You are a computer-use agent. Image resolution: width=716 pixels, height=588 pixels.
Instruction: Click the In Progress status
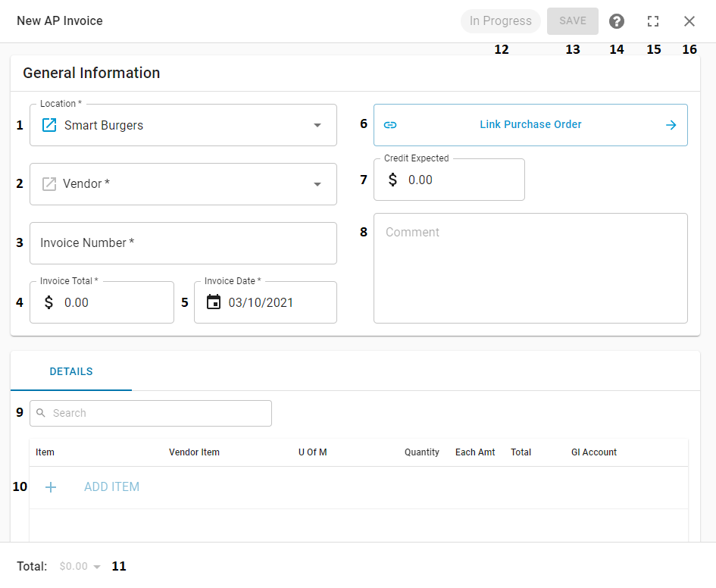click(500, 20)
